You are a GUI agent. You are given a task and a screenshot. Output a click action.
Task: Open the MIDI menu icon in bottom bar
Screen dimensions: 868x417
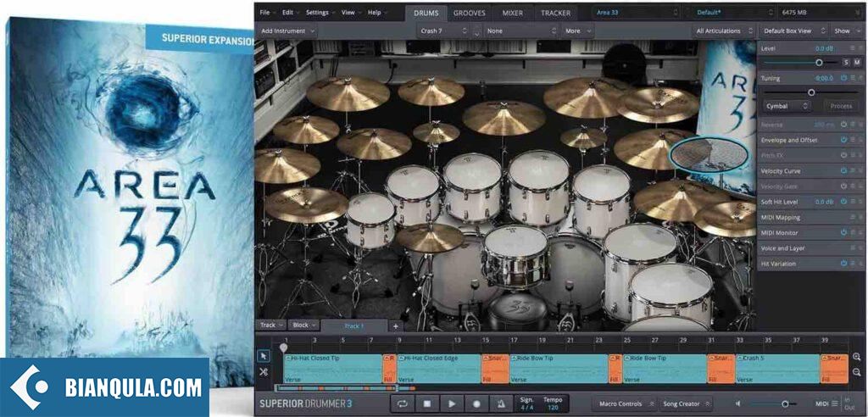coord(834,403)
